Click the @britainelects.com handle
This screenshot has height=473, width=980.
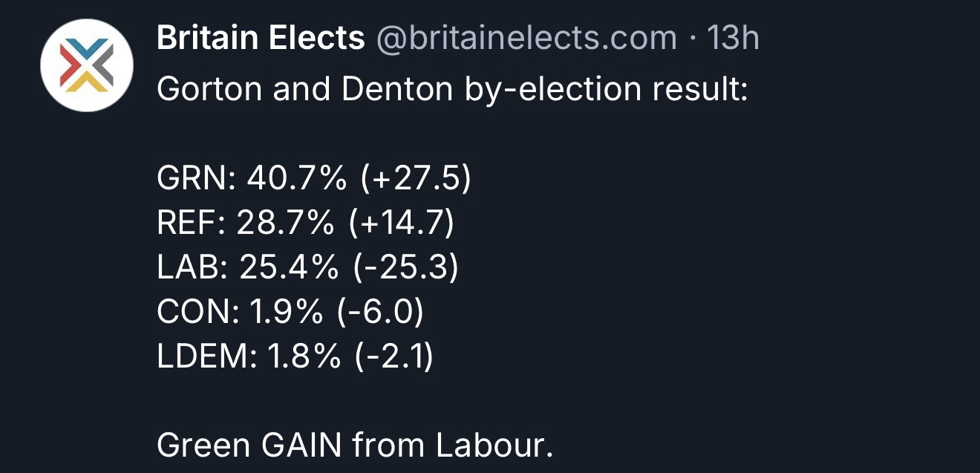click(x=526, y=39)
